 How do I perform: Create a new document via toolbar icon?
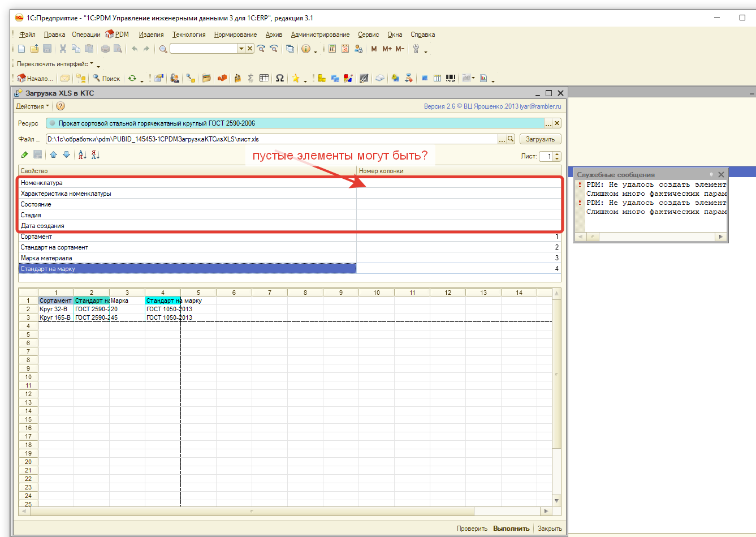click(x=21, y=49)
